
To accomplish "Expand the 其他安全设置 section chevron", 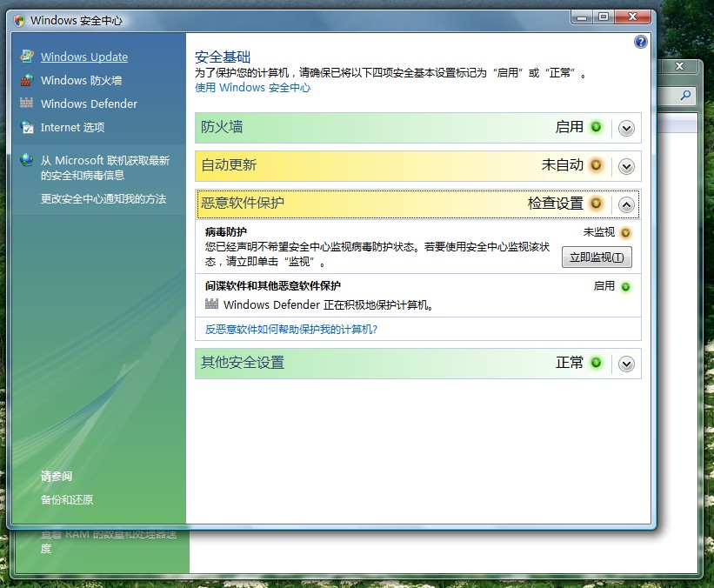I will [x=626, y=364].
